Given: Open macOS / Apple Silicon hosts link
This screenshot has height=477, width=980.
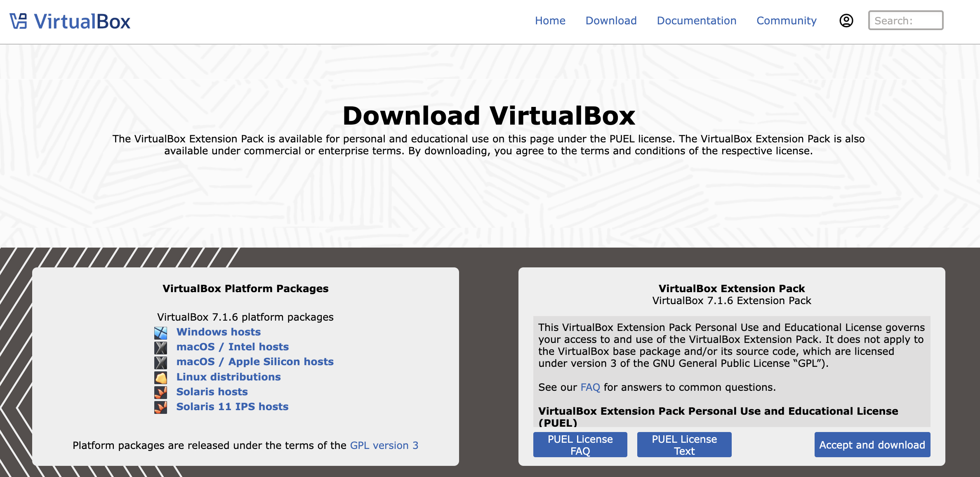Looking at the screenshot, I should [x=255, y=361].
